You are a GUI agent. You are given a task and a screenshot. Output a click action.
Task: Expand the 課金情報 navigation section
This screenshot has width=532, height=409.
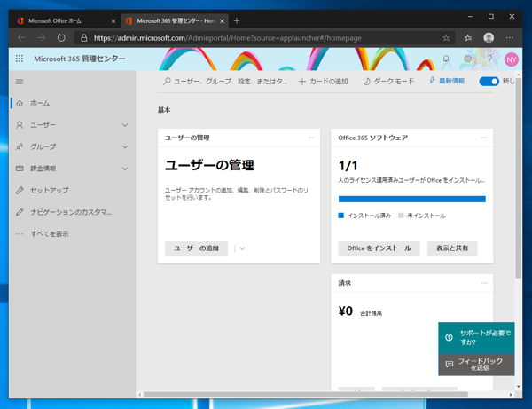pos(125,169)
